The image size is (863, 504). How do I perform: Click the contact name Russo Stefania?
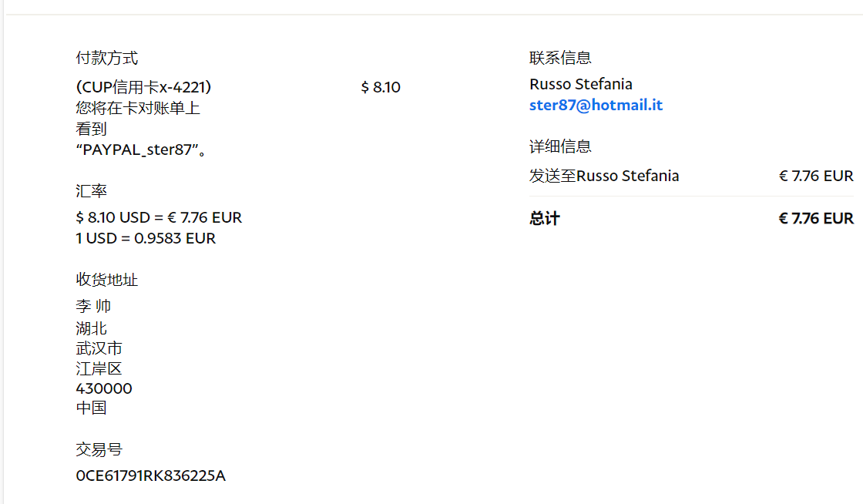tap(580, 84)
